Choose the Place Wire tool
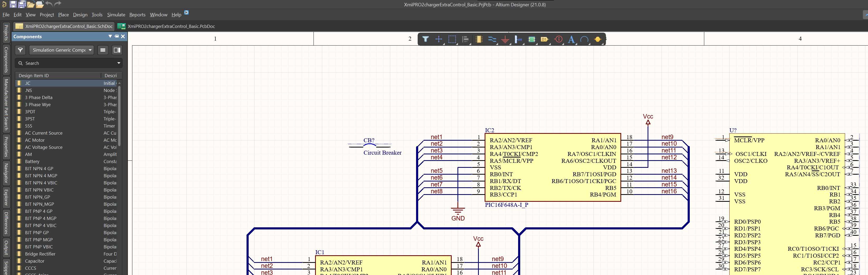The height and width of the screenshot is (275, 868). tap(492, 40)
